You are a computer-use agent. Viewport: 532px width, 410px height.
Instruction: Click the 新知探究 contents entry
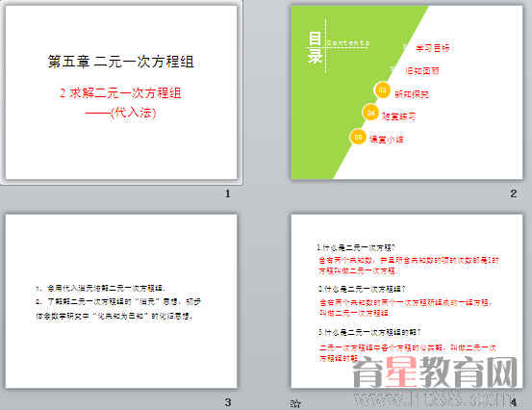click(412, 94)
